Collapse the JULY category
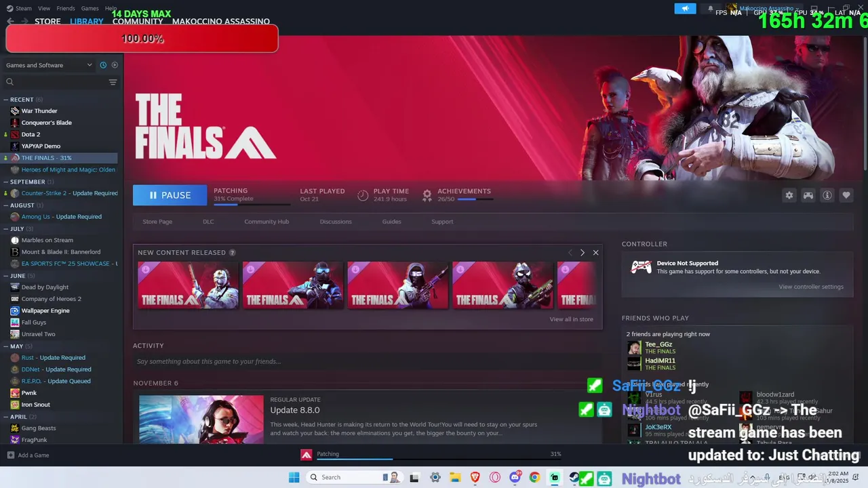Image resolution: width=868 pixels, height=488 pixels. click(6, 229)
